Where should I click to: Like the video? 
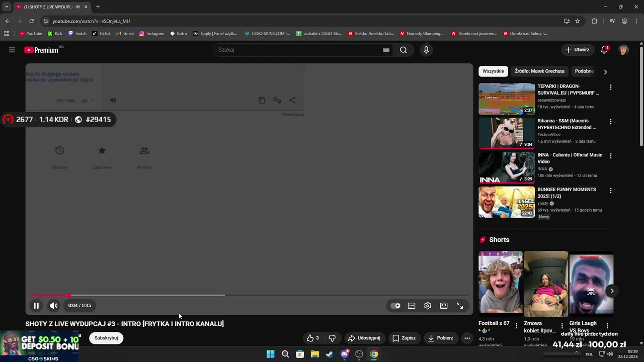(x=313, y=338)
